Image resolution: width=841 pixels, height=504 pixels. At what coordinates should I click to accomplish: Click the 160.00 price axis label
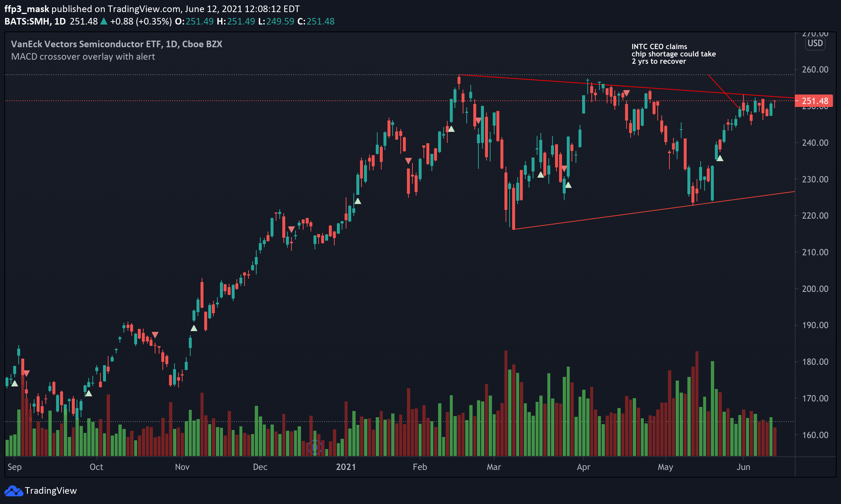coord(815,435)
